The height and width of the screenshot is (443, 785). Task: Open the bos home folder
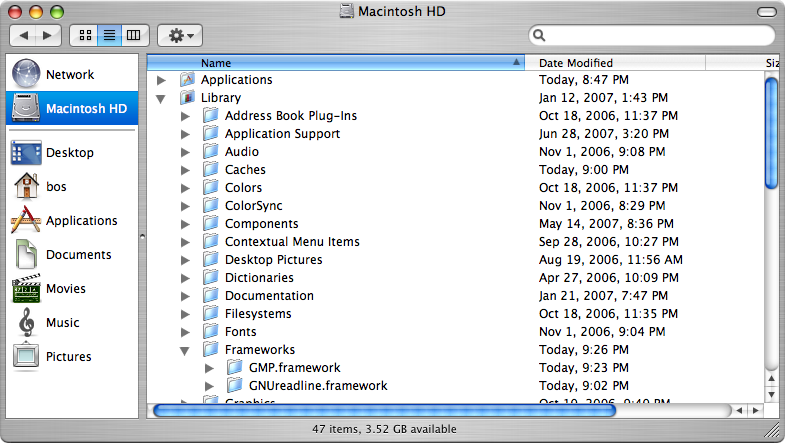[55, 187]
